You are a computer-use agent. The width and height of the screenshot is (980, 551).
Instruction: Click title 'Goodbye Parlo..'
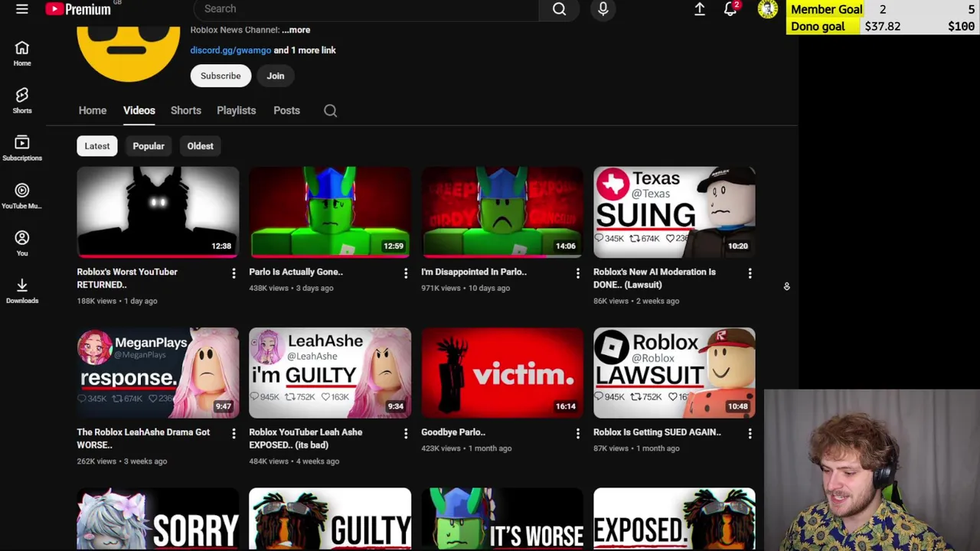(x=453, y=432)
